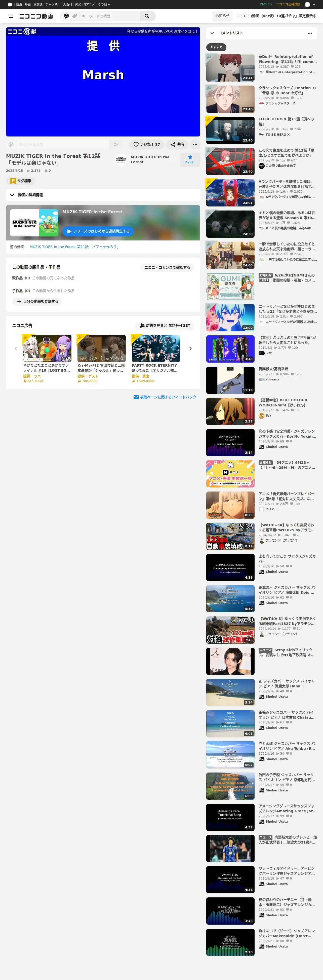Viewport: 323px width, 980px height.
Task: Open チャンネル in the top menu
Action: click(x=53, y=5)
